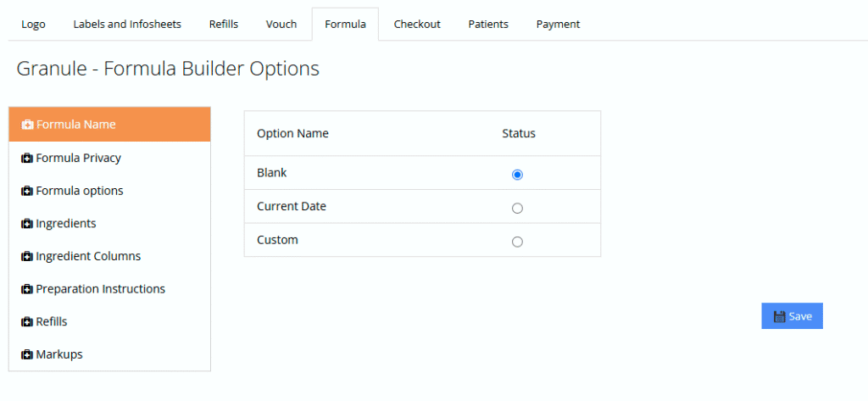Select the Blank radio button
The height and width of the screenshot is (401, 868).
(x=517, y=175)
